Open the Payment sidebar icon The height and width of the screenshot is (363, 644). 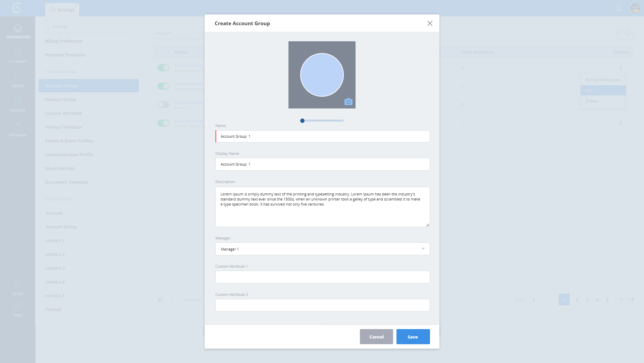point(18,126)
